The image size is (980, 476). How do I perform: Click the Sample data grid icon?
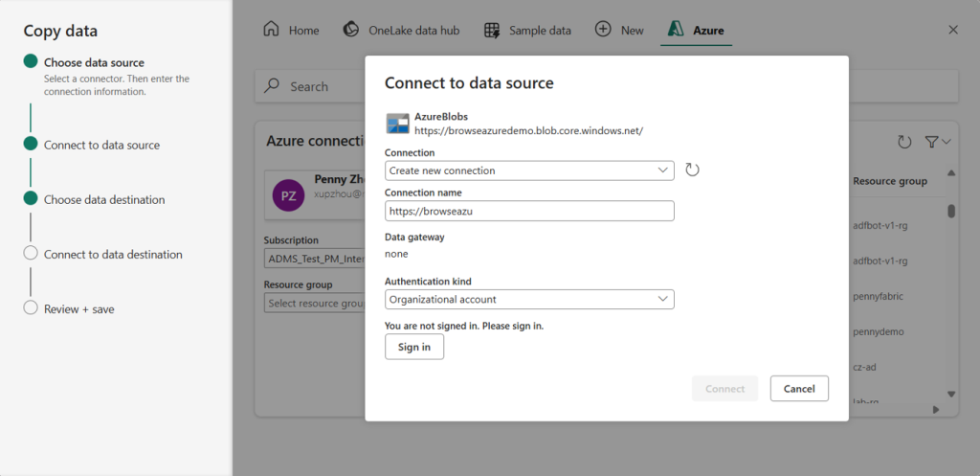(492, 30)
